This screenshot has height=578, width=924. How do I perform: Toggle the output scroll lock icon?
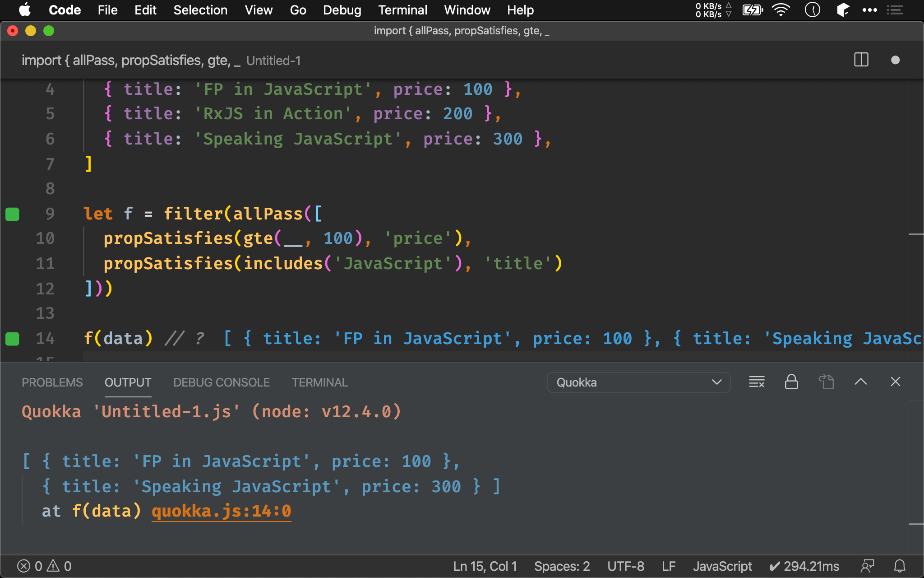pyautogui.click(x=791, y=382)
